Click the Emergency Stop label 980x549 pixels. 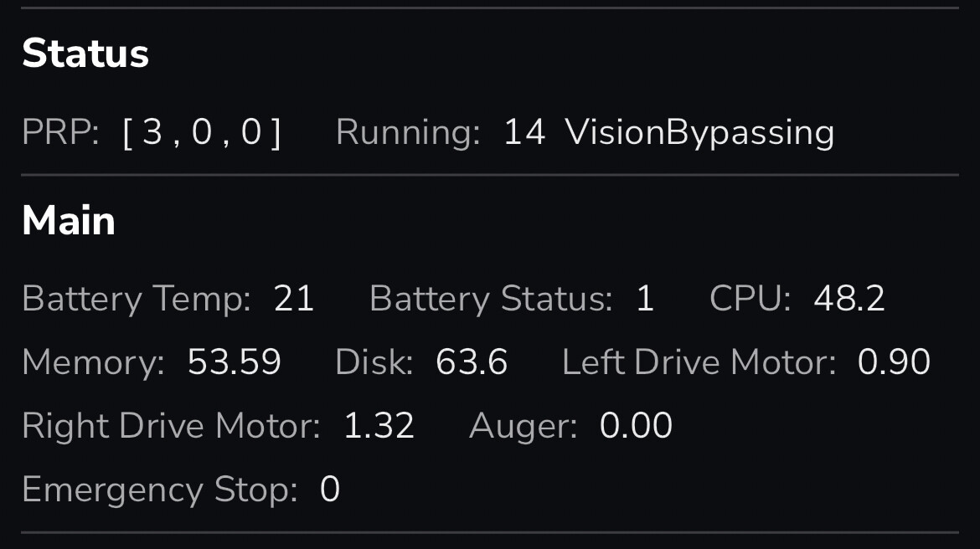coord(160,490)
